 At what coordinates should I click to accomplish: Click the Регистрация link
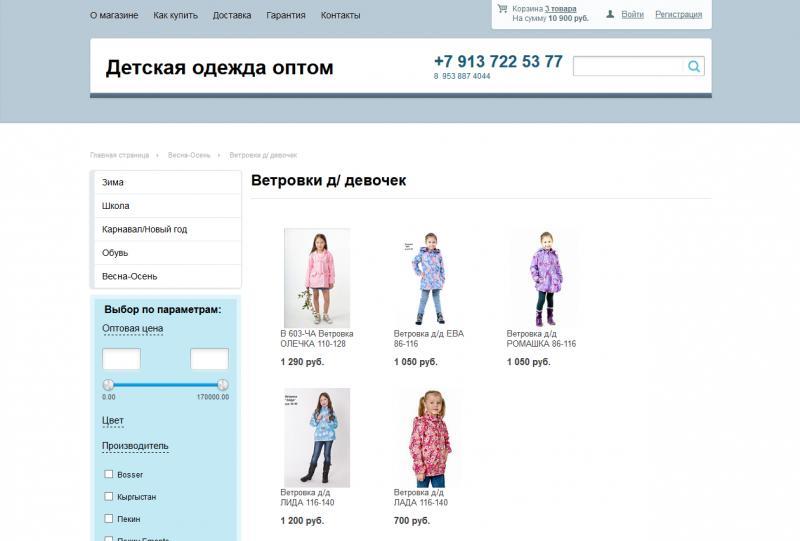click(x=678, y=15)
